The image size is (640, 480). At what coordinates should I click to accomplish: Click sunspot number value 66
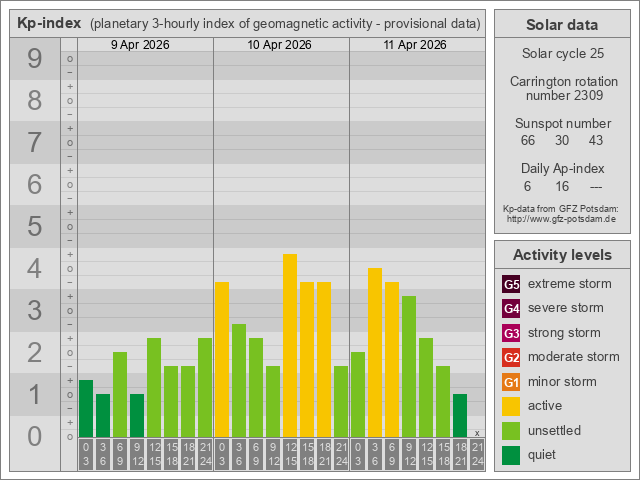pos(528,141)
